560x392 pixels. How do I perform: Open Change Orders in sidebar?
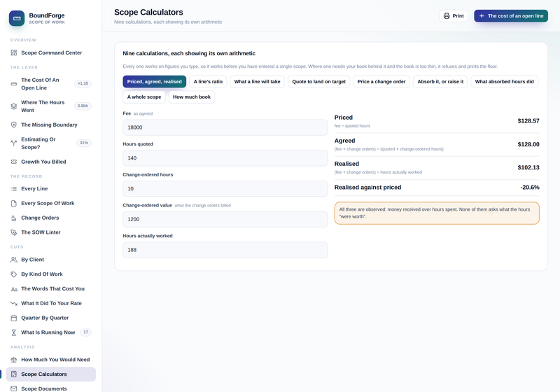click(50, 218)
